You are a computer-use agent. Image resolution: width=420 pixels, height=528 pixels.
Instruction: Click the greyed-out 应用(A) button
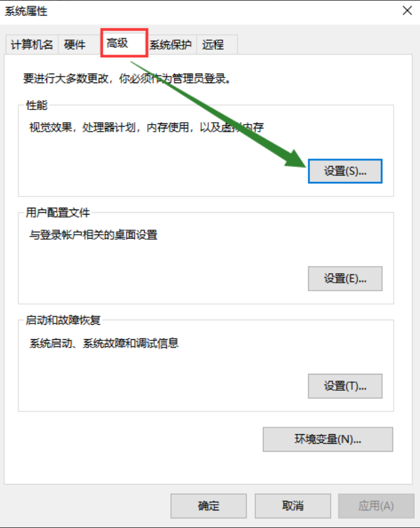[376, 506]
